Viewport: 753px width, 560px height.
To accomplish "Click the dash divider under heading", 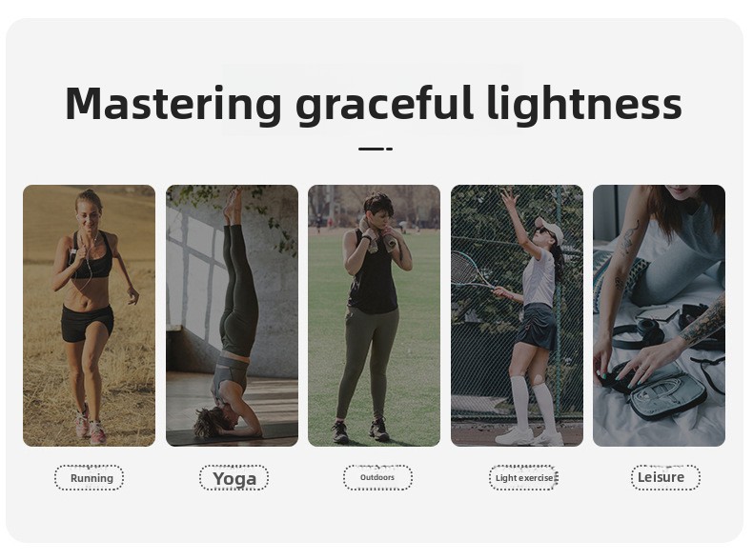I will tap(376, 149).
